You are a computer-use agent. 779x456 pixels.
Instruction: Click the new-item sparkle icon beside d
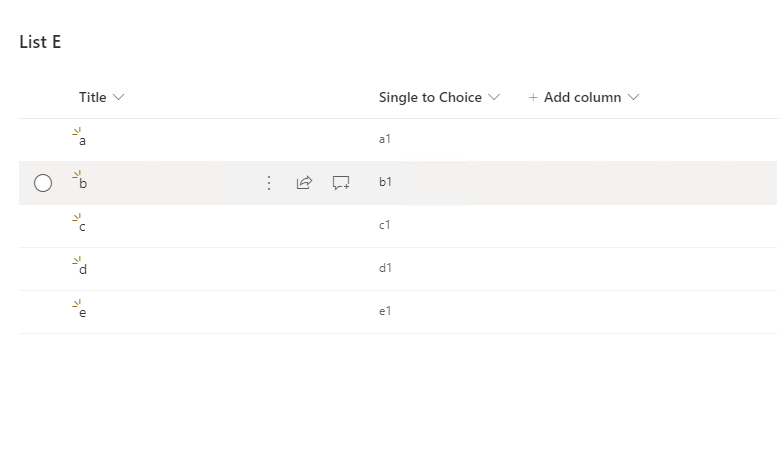[x=76, y=260]
